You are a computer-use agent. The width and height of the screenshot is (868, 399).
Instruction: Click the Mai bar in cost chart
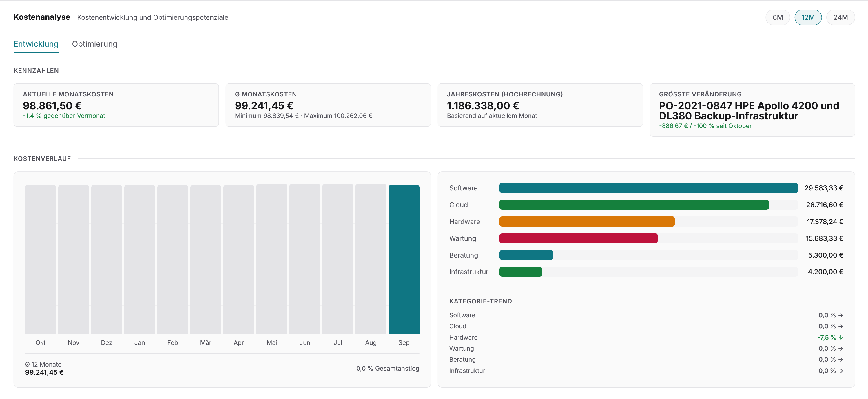click(x=271, y=259)
